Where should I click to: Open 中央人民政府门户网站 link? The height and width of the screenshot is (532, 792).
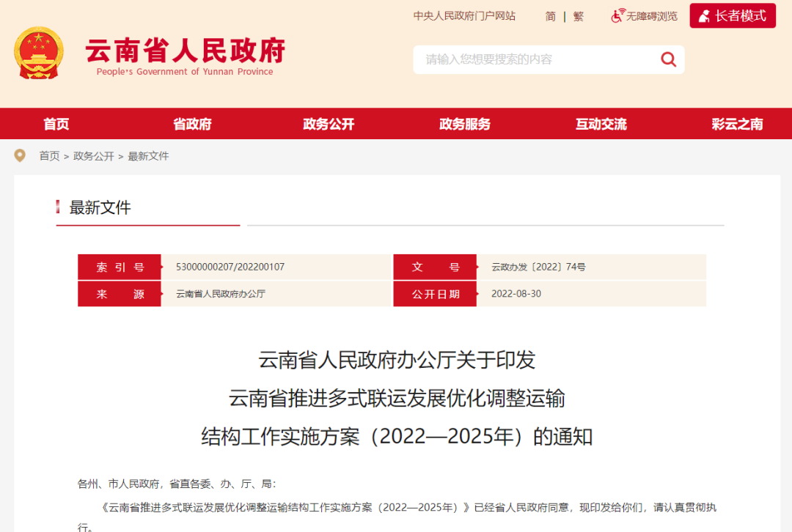[x=464, y=15]
